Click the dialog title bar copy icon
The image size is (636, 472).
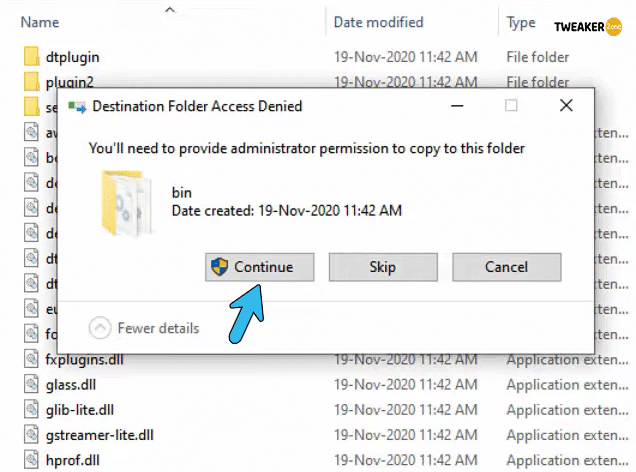(x=77, y=107)
